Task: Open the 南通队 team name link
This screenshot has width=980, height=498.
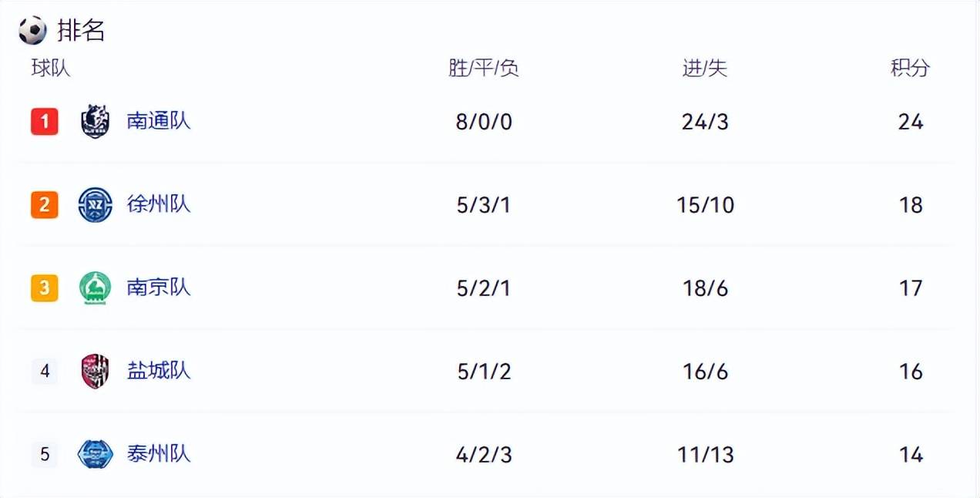Action: [159, 121]
